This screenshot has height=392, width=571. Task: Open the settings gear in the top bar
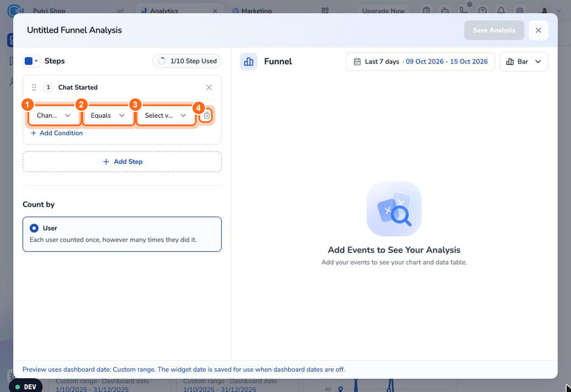pos(520,11)
